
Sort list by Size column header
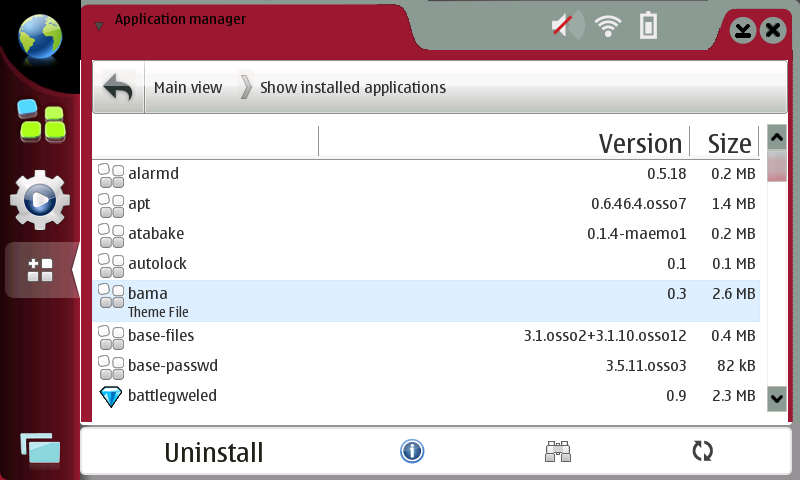pos(728,143)
